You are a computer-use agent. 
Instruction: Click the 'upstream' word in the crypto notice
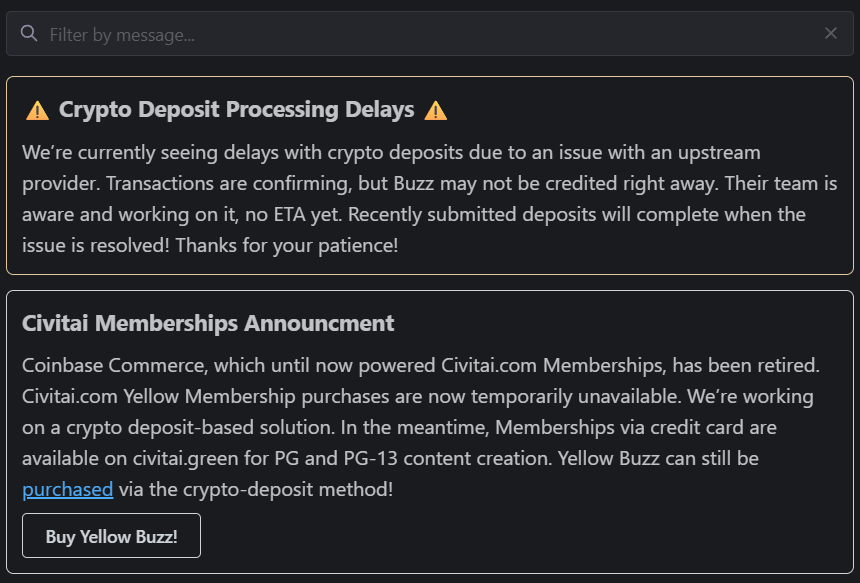pyautogui.click(x=721, y=153)
